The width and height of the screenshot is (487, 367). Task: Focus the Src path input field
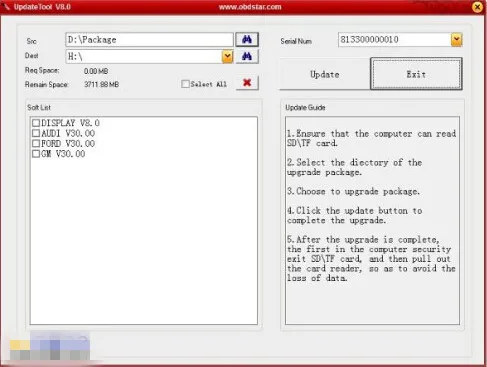(x=149, y=40)
